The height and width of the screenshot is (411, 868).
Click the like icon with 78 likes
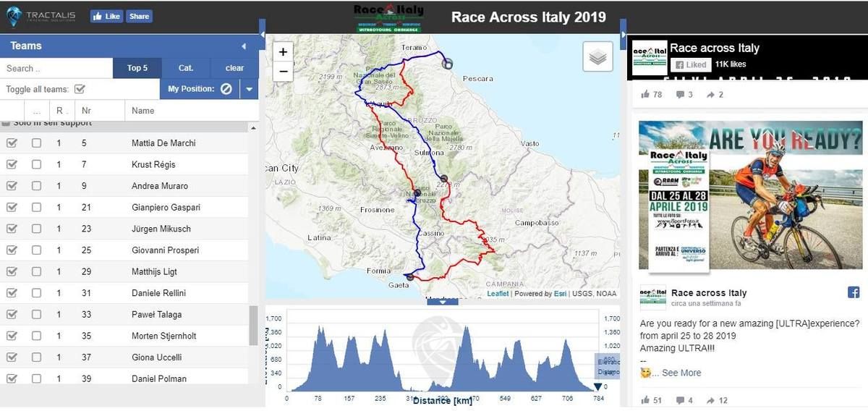(645, 95)
